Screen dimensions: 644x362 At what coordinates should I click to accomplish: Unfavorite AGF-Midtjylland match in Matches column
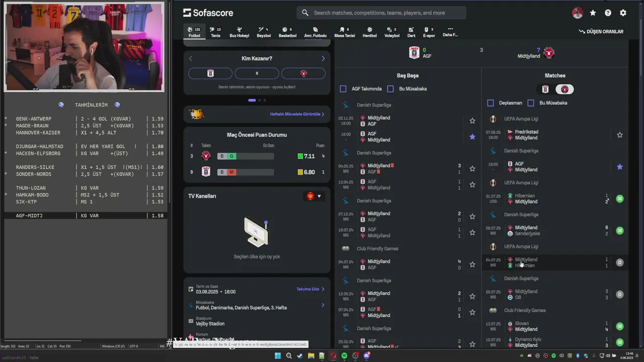pyautogui.click(x=620, y=167)
